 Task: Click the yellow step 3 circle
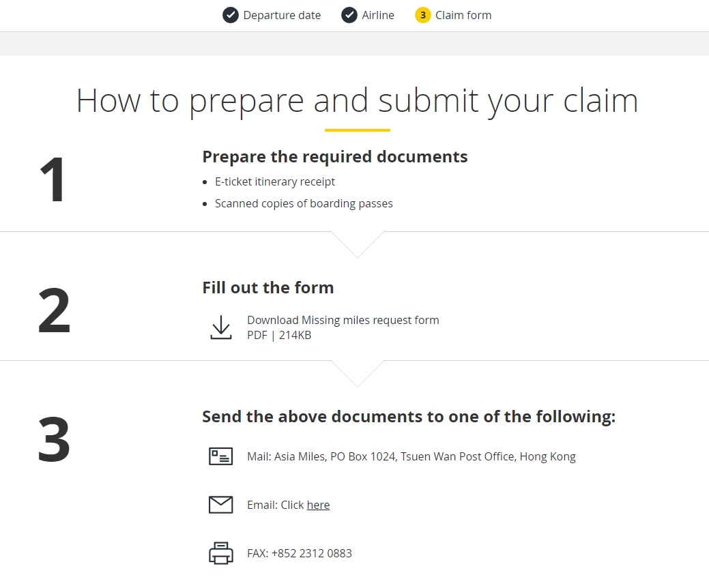[x=423, y=15]
